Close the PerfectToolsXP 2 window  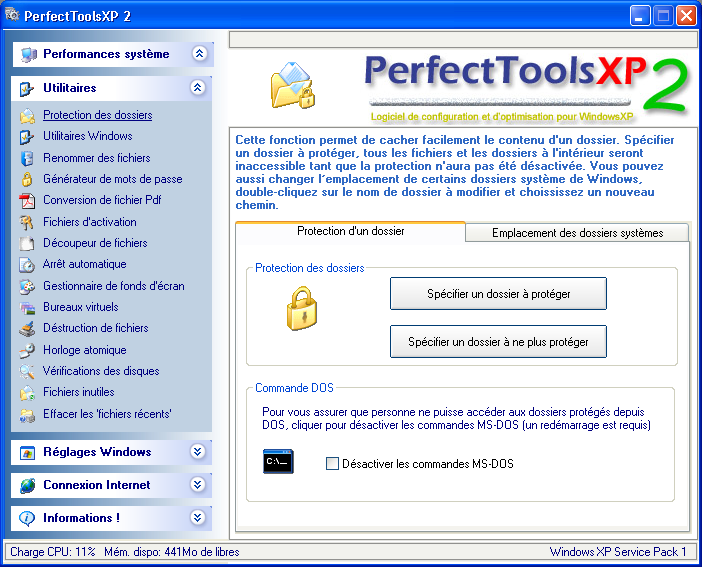pyautogui.click(x=686, y=16)
